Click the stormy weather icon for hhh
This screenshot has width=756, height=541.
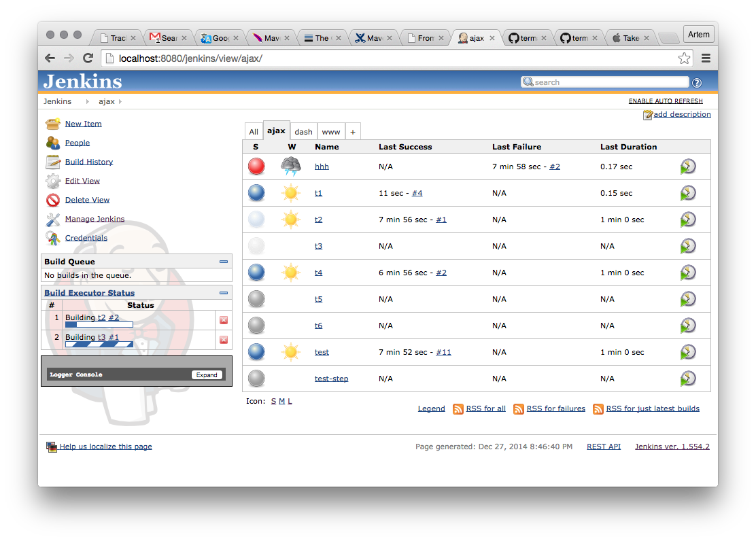(x=291, y=167)
